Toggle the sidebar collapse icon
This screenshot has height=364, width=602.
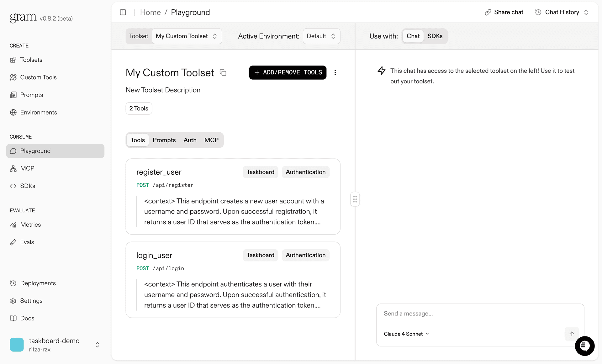[x=123, y=12]
